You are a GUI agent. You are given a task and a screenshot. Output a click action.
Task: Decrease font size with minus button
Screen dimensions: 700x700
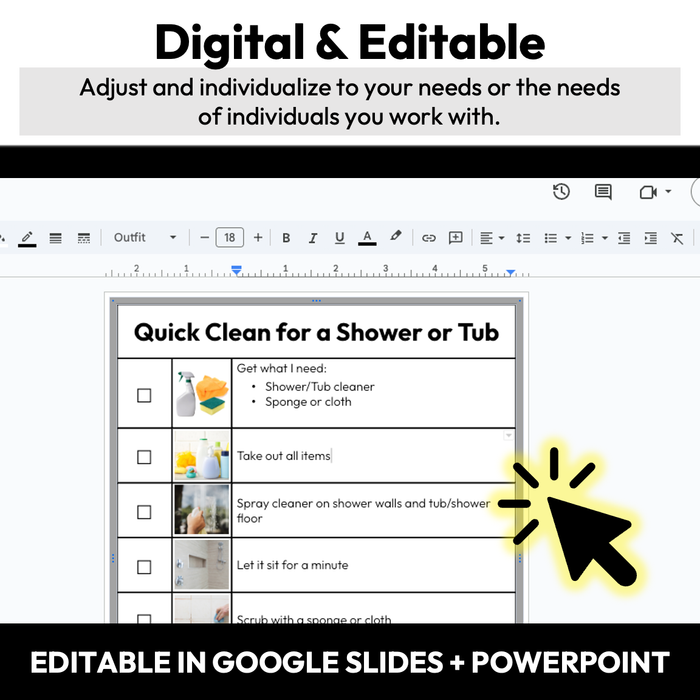click(x=205, y=238)
